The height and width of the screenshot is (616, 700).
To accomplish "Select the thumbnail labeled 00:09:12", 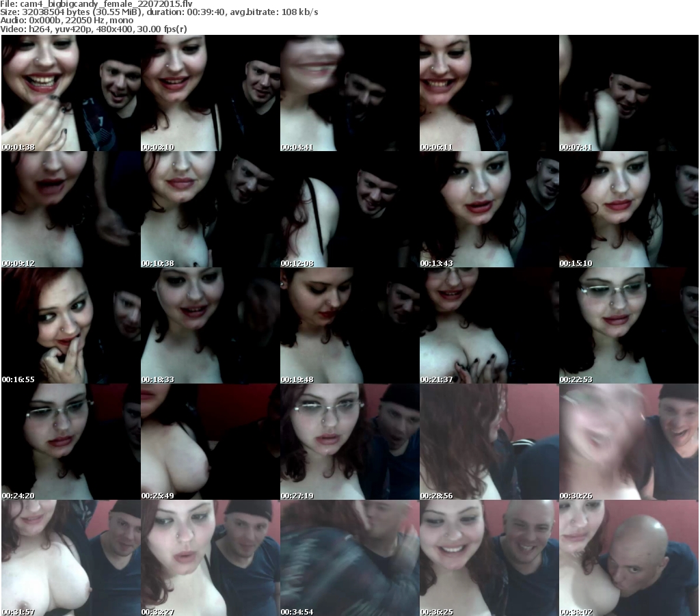I will 70,209.
